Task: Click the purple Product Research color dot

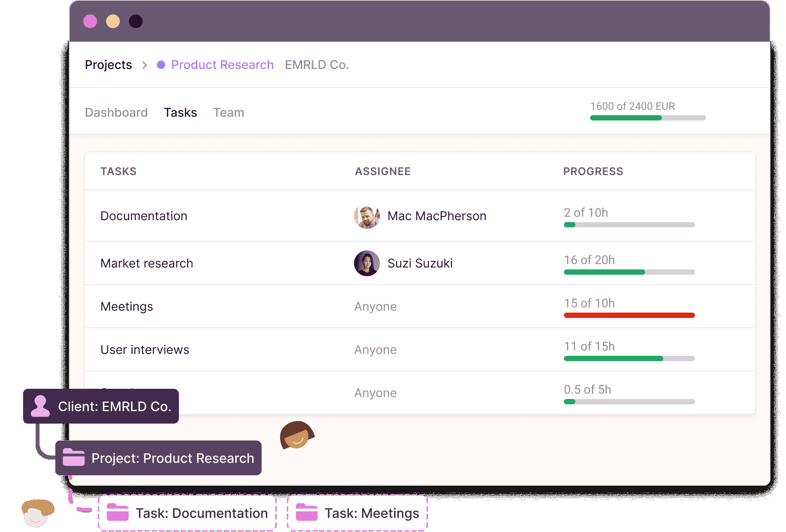Action: pos(161,65)
